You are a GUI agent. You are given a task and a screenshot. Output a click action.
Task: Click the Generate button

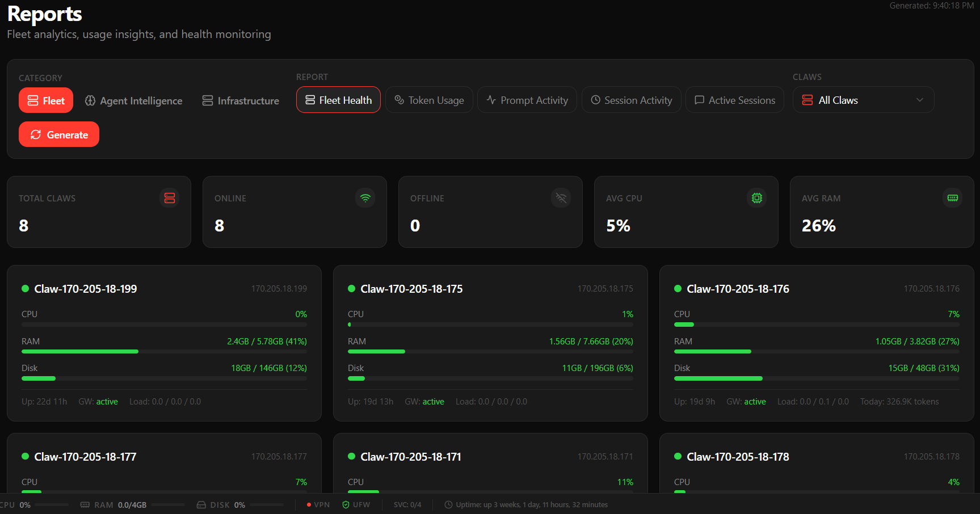tap(59, 134)
